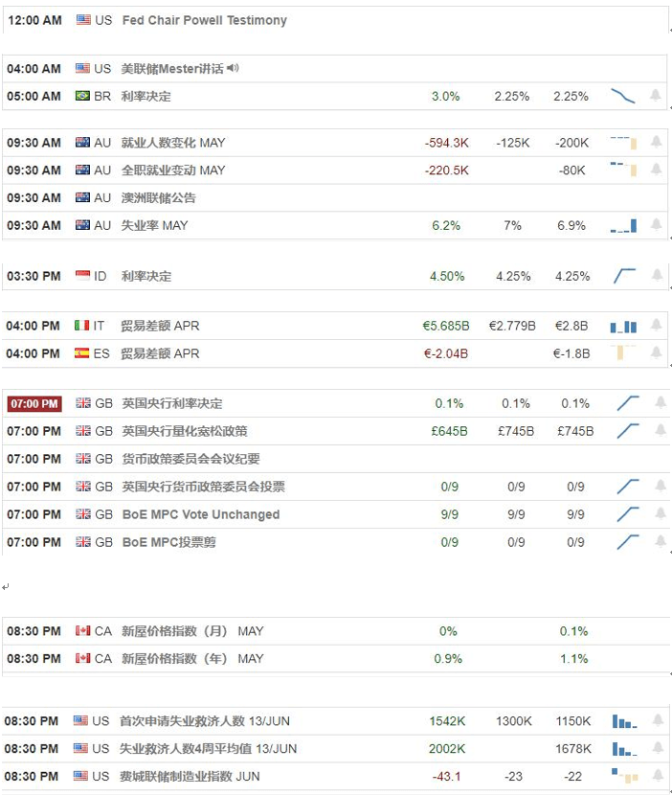Open the 货币政策委员会会议纪要 event
The width and height of the screenshot is (672, 795).
(191, 459)
